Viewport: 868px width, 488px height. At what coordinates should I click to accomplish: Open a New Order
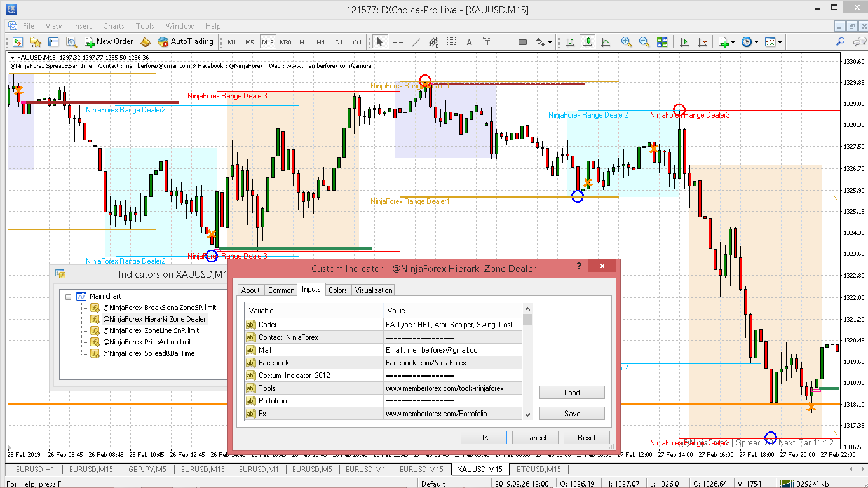[x=109, y=42]
